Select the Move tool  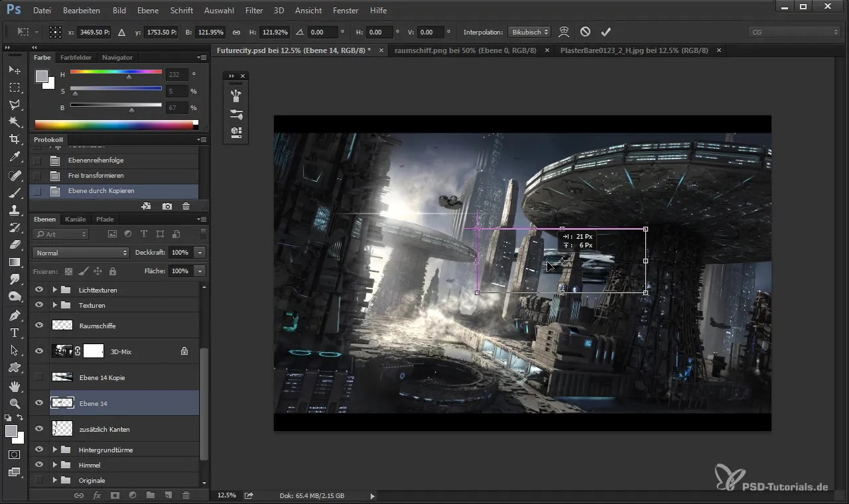[x=15, y=70]
